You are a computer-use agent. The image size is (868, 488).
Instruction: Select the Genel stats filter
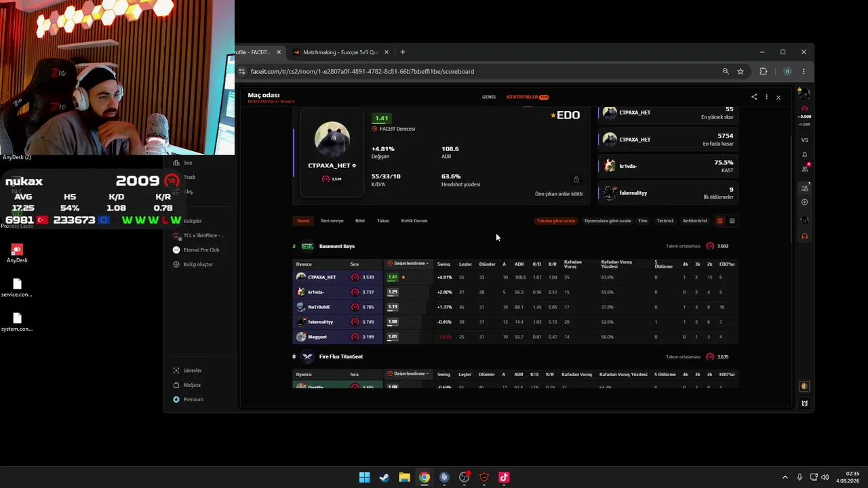pyautogui.click(x=303, y=220)
